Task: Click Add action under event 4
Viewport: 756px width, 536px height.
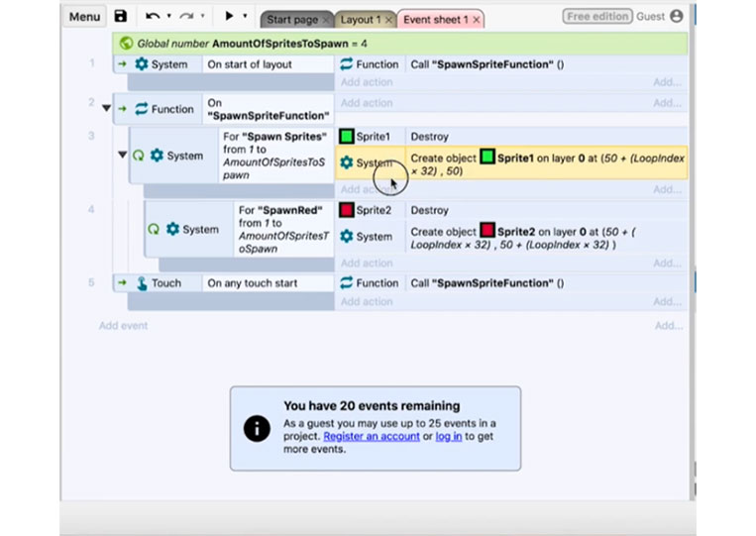Action: point(367,264)
